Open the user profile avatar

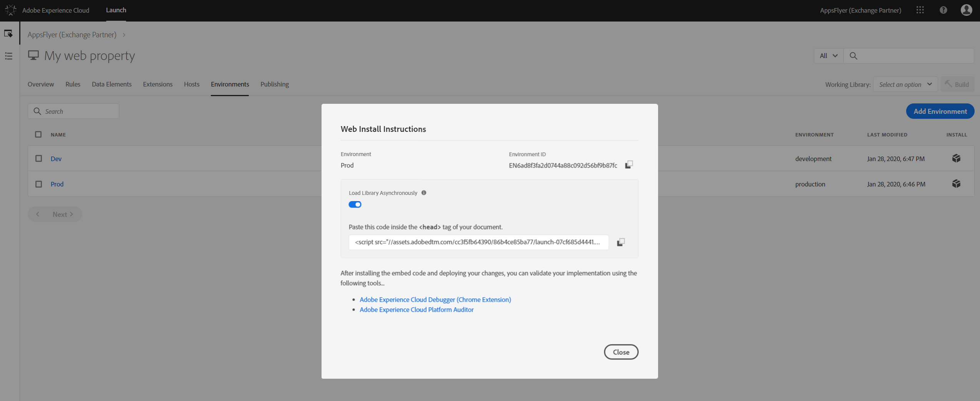[966, 10]
